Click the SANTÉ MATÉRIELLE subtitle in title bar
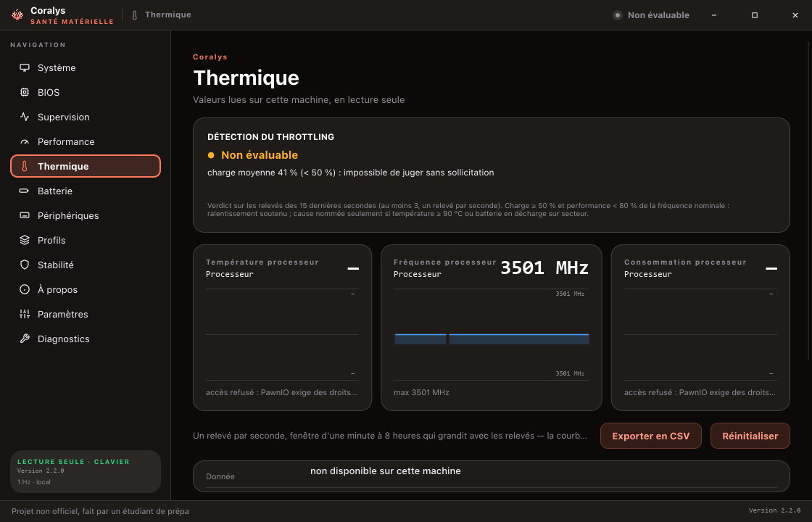 pyautogui.click(x=72, y=22)
